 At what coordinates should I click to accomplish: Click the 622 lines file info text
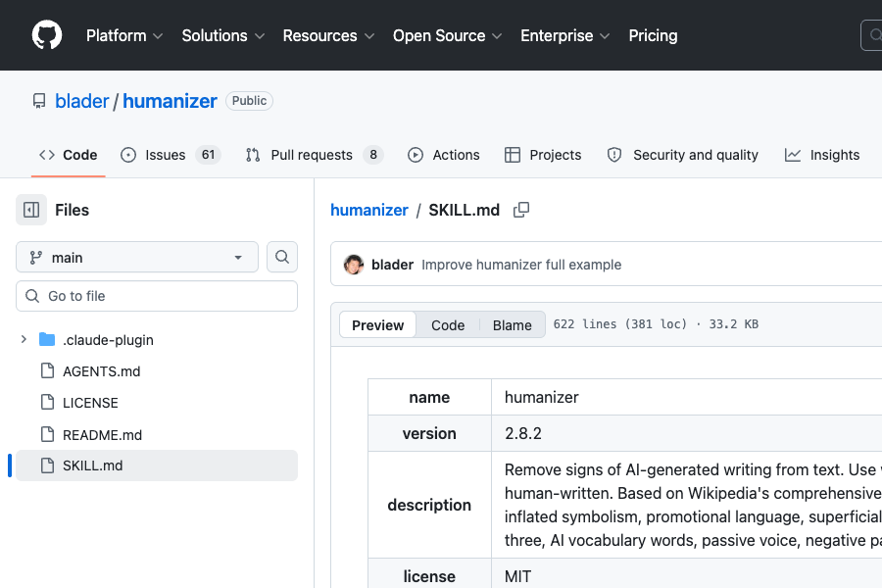pos(656,324)
